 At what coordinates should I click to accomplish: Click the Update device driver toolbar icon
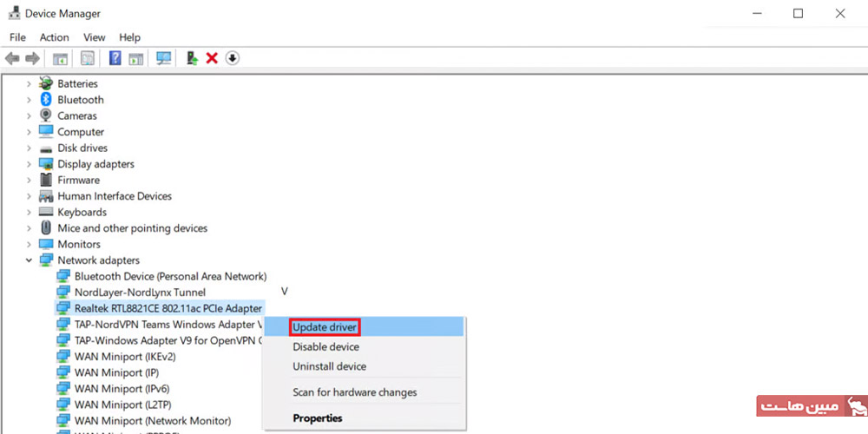[192, 58]
